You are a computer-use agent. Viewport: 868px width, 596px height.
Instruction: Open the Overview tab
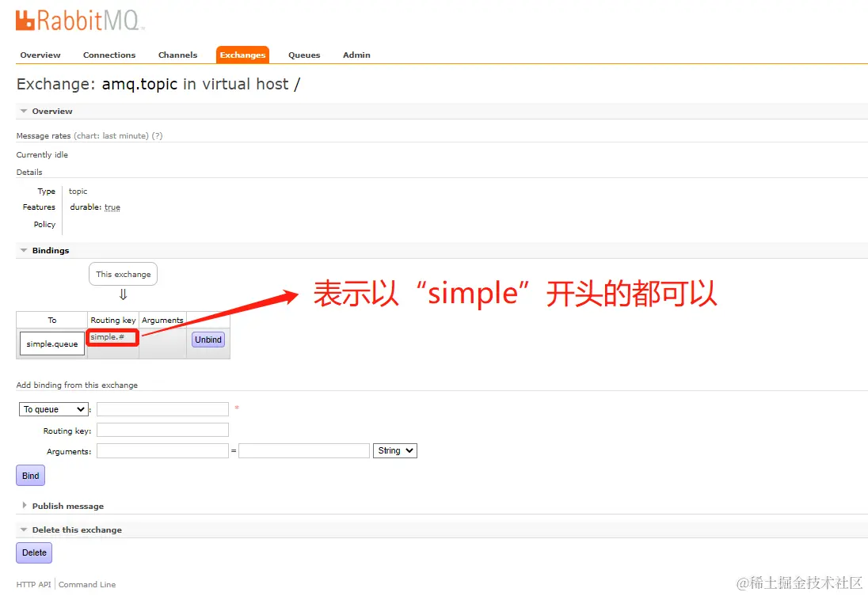pos(40,55)
